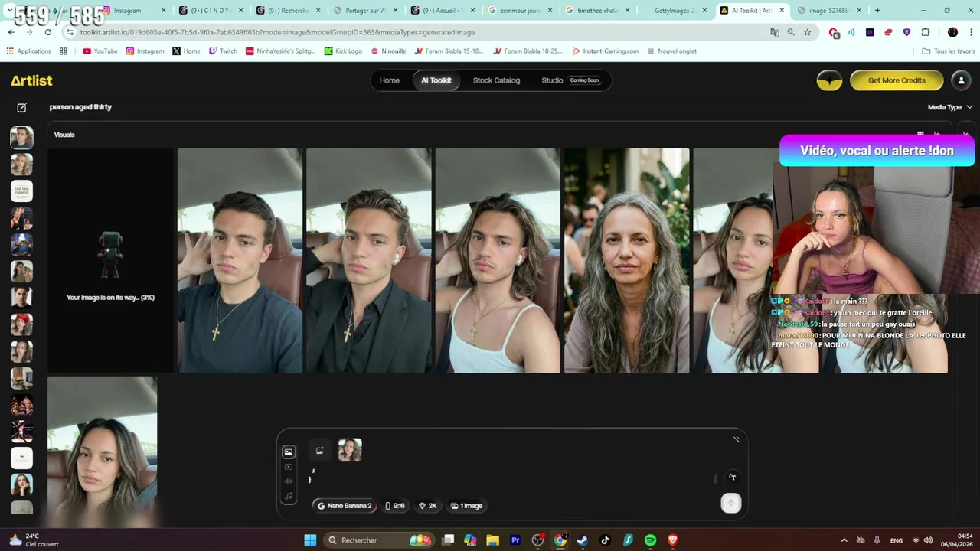The width and height of the screenshot is (980, 551).
Task: Go back with browser back arrow
Action: (11, 32)
